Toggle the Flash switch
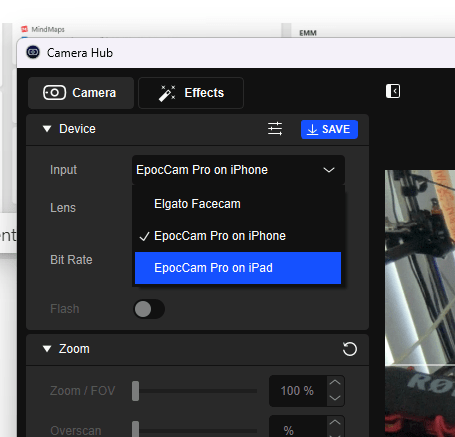Viewport: 455px width, 437px height. tap(149, 309)
